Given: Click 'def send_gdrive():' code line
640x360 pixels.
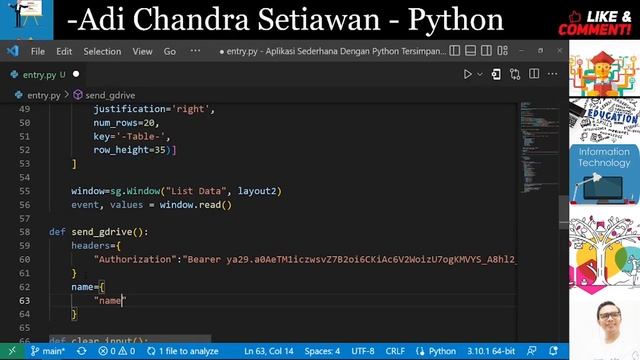Looking at the screenshot, I should 98,232.
